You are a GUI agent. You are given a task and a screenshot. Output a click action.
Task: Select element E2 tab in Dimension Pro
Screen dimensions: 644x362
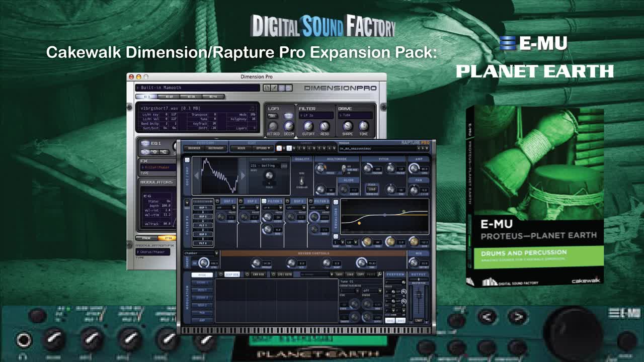coord(170,97)
